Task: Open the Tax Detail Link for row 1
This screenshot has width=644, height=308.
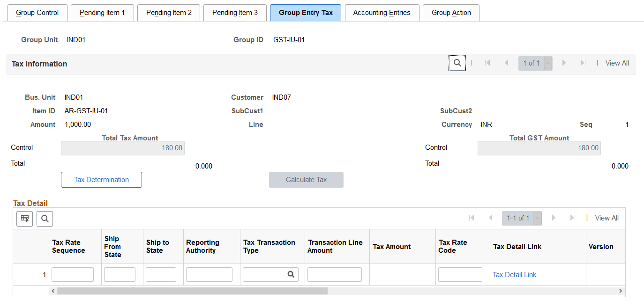Action: coord(514,274)
